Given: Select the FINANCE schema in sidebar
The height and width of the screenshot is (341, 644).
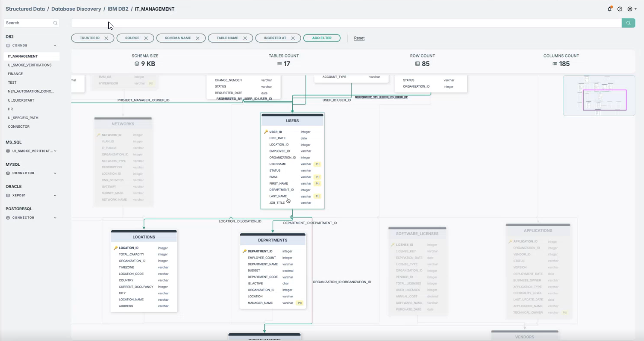Looking at the screenshot, I should tap(16, 74).
